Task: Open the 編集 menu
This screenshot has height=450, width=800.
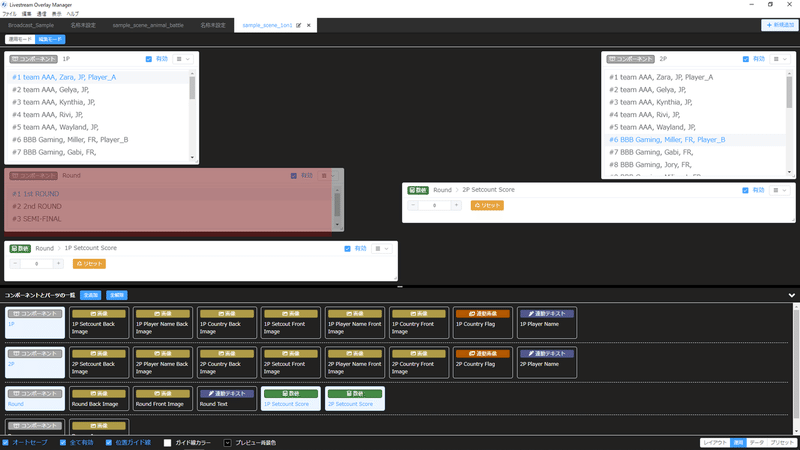Action: (x=27, y=14)
